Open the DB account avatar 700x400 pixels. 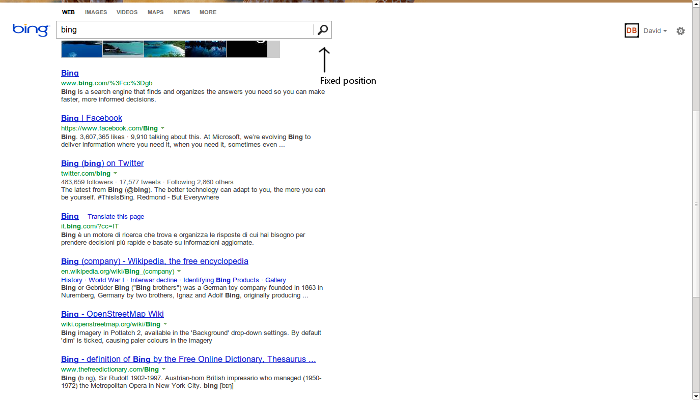[x=631, y=30]
